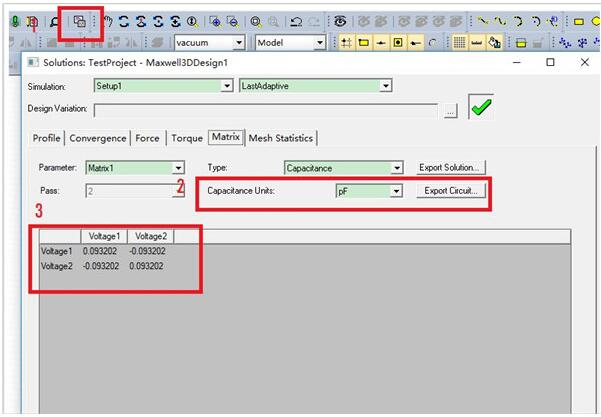Viewport: 601px width, 417px height.
Task: Open the Pass number dropdown
Action: coord(178,190)
